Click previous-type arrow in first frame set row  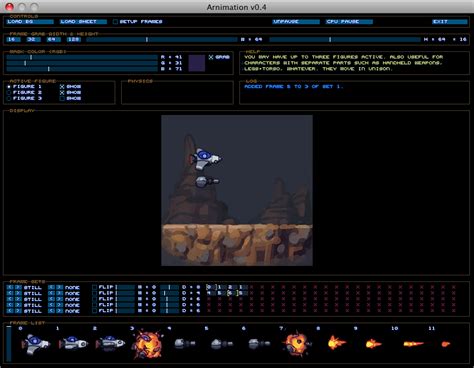click(10, 287)
